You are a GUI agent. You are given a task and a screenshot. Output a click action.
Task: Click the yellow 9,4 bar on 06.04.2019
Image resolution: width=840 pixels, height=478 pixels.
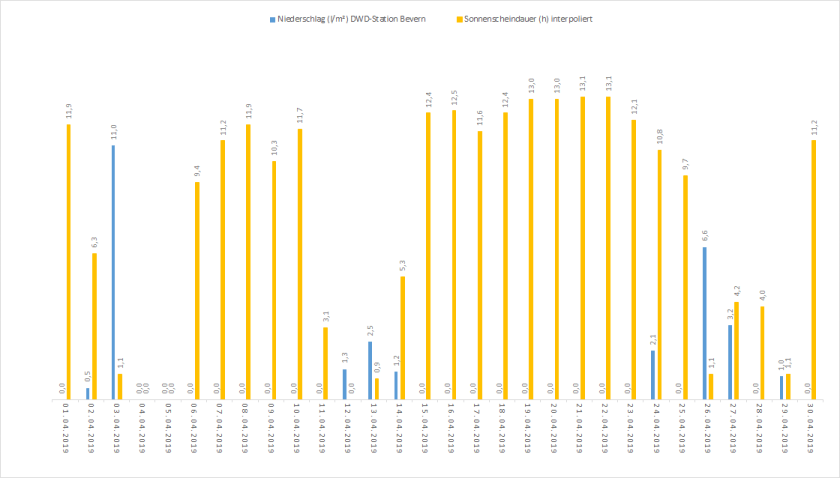[197, 289]
